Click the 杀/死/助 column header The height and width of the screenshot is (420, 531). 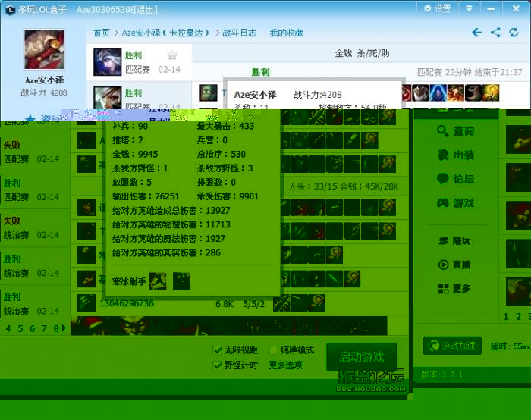pyautogui.click(x=373, y=53)
